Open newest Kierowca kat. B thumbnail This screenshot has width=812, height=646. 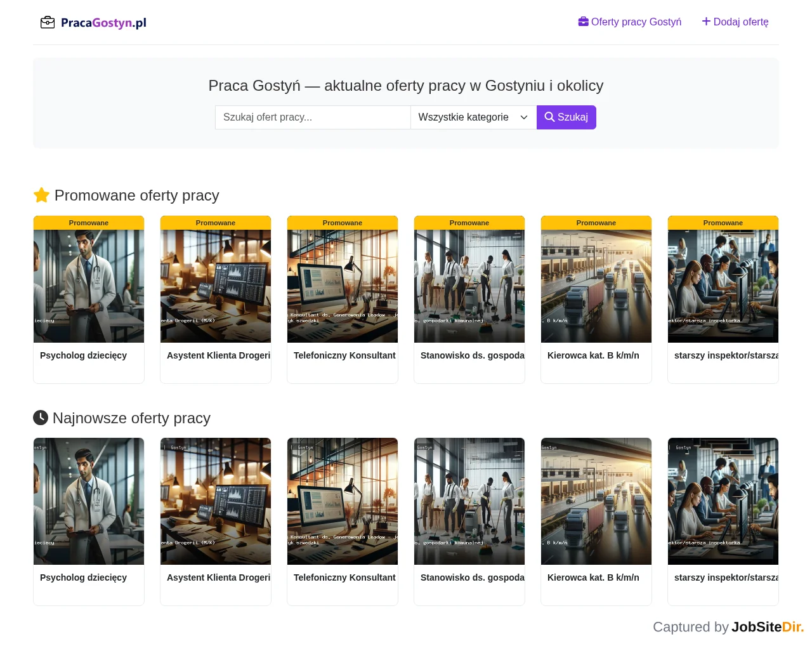coord(596,501)
